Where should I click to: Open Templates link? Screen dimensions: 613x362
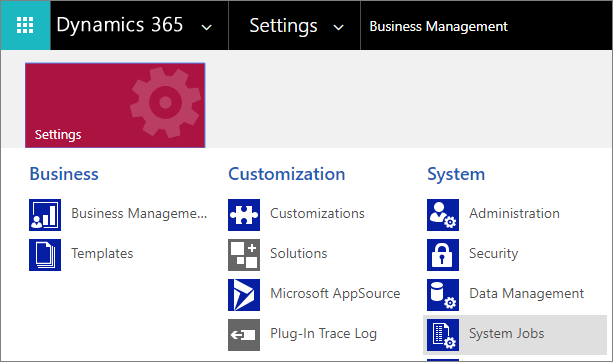(x=102, y=253)
